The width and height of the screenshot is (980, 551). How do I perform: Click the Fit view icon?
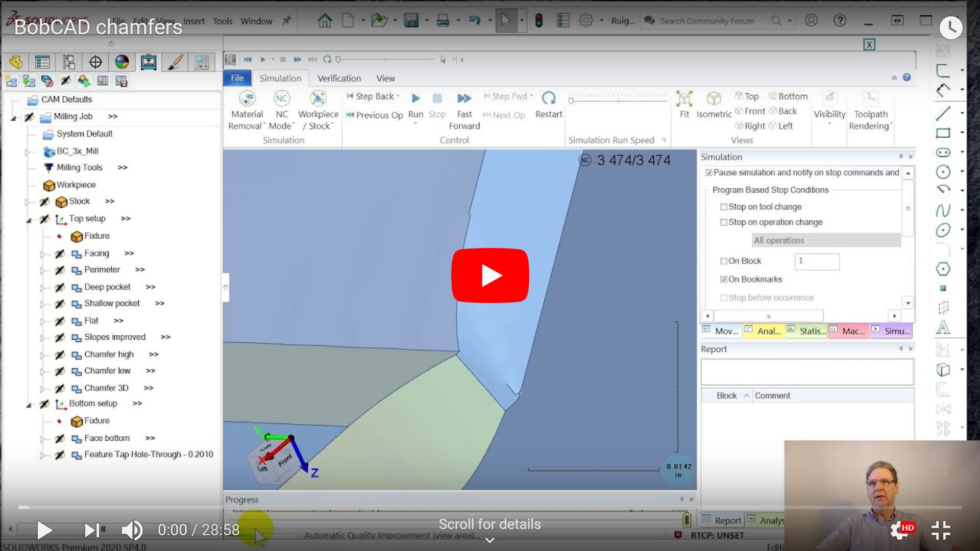[x=684, y=98]
